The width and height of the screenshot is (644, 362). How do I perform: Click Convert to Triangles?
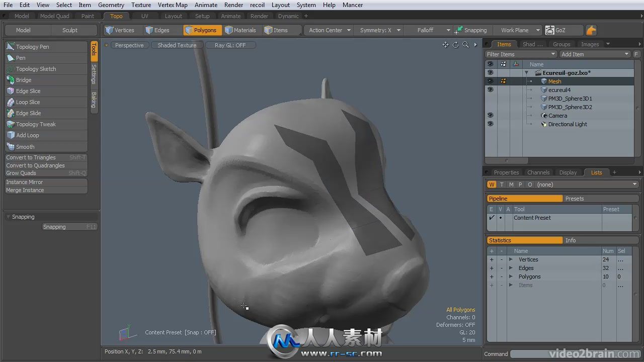[x=46, y=157]
